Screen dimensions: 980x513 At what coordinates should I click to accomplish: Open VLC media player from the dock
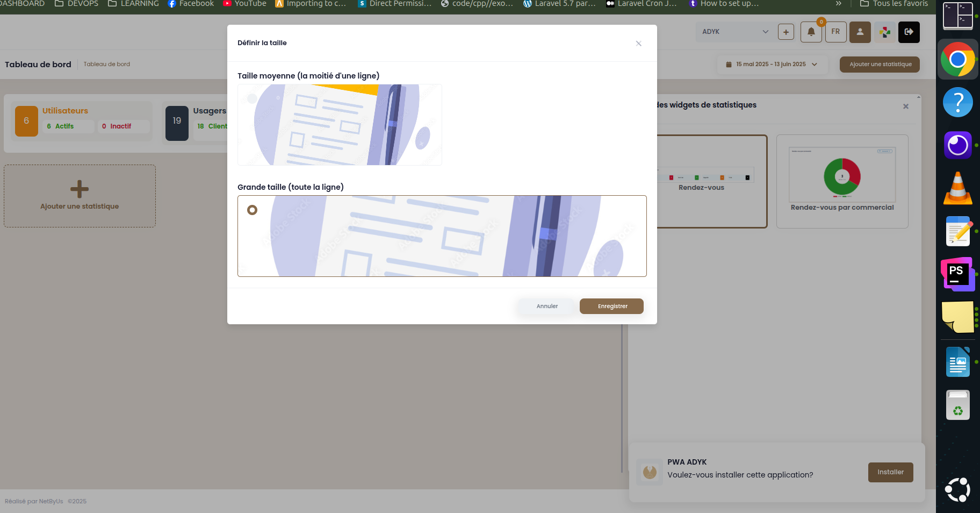pos(957,188)
